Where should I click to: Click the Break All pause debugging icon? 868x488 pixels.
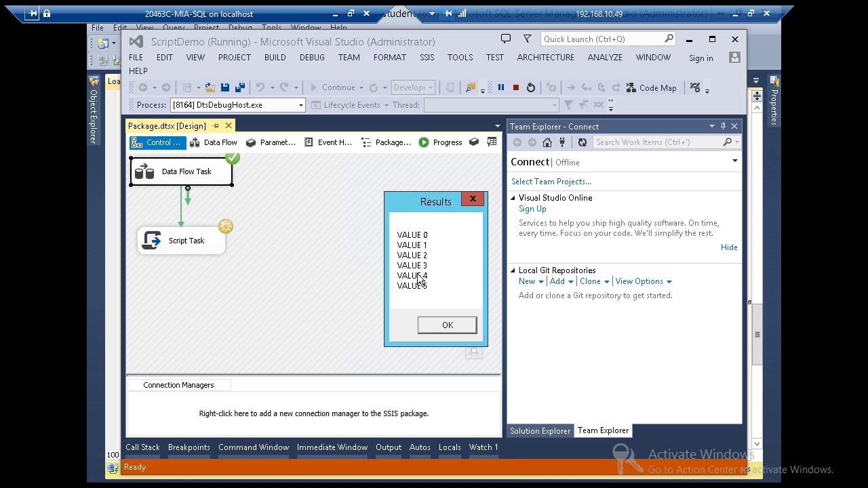(501, 87)
